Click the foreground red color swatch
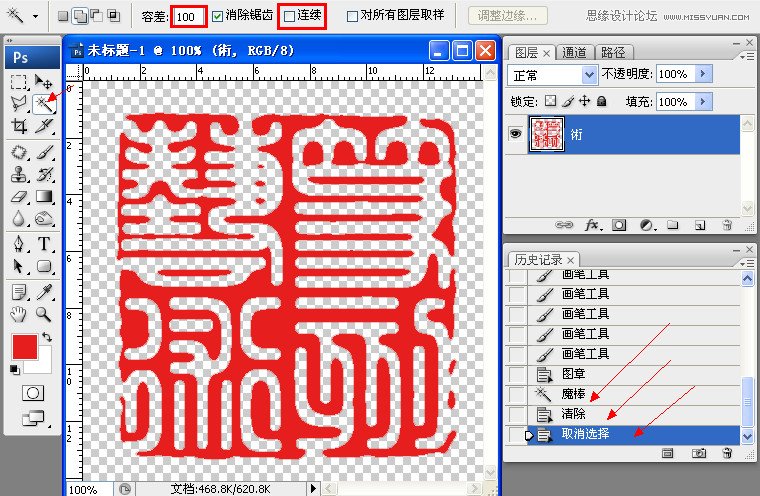This screenshot has height=496, width=760. pos(25,347)
